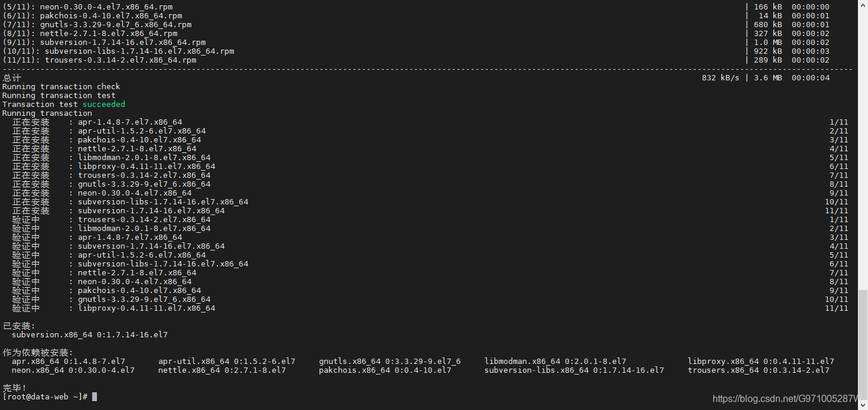Click the green 'succeeded' text
Image resolution: width=868 pixels, height=410 pixels.
[104, 104]
